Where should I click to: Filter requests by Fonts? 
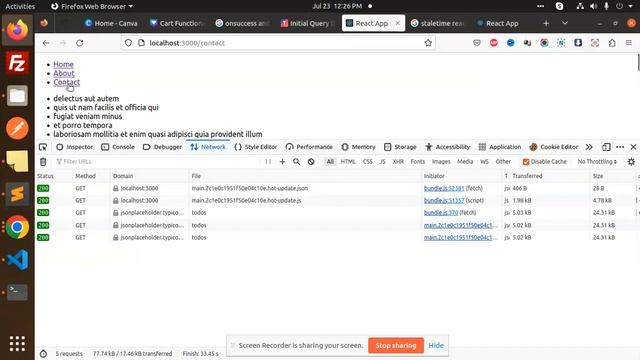[x=418, y=162]
